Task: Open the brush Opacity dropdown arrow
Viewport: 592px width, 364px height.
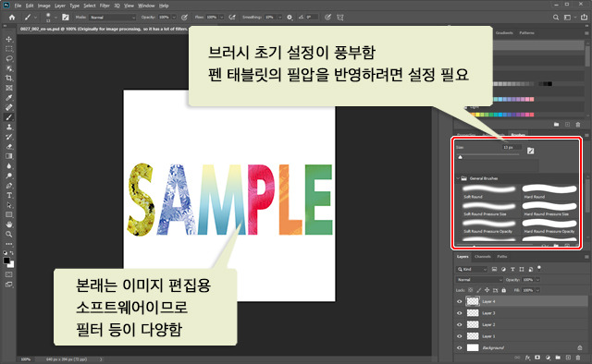Action: coord(174,18)
